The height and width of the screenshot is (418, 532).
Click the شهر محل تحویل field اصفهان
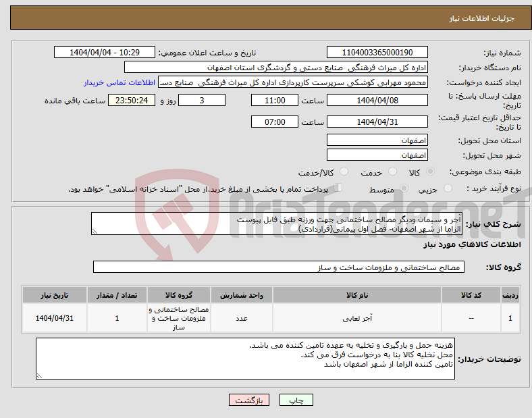click(x=377, y=155)
